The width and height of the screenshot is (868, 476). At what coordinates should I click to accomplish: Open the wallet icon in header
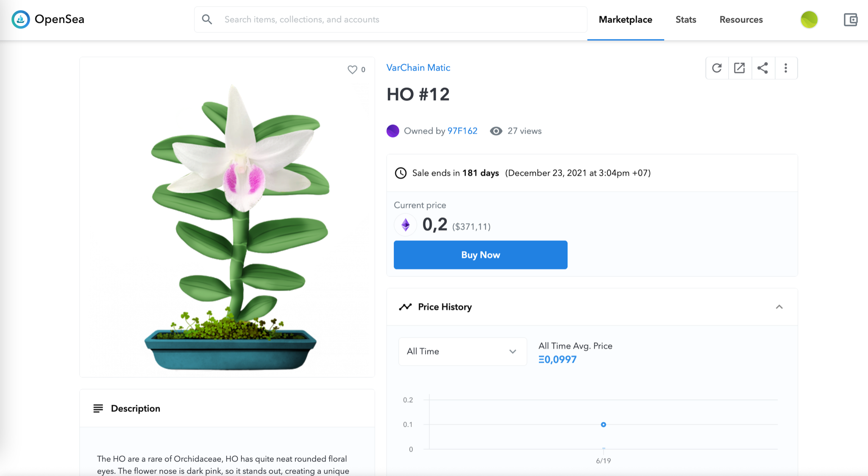point(850,19)
